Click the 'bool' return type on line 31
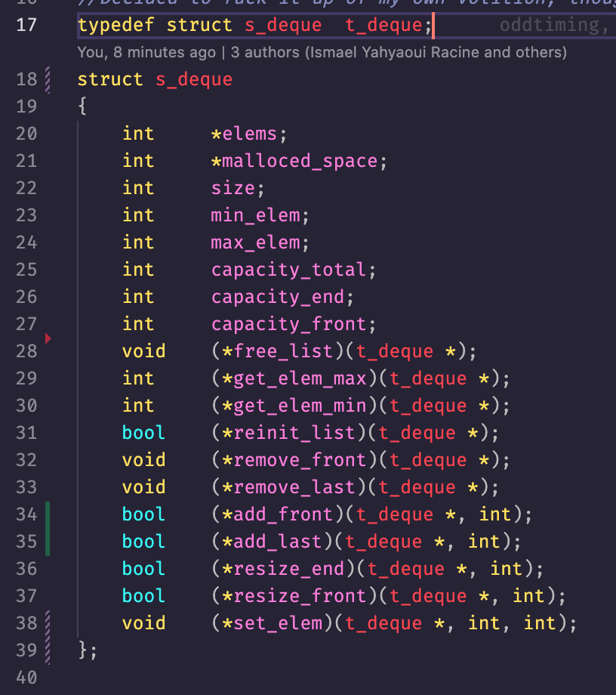Image resolution: width=616 pixels, height=695 pixels. tap(143, 433)
